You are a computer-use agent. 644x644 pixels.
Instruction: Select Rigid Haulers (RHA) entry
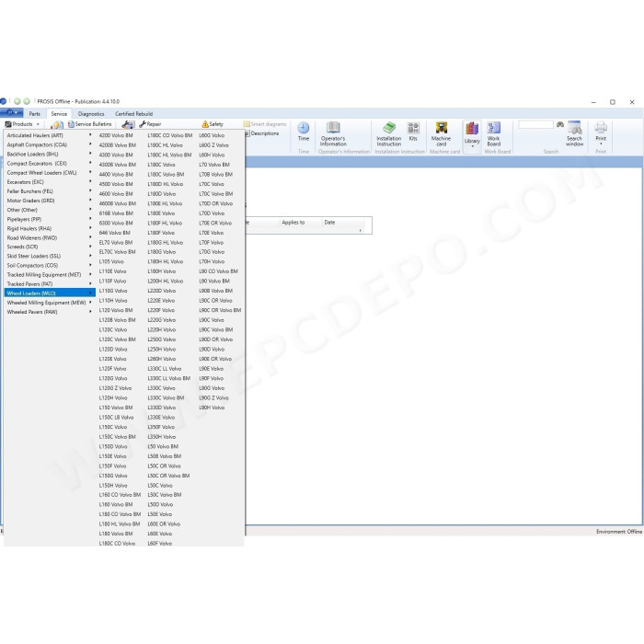coord(50,228)
